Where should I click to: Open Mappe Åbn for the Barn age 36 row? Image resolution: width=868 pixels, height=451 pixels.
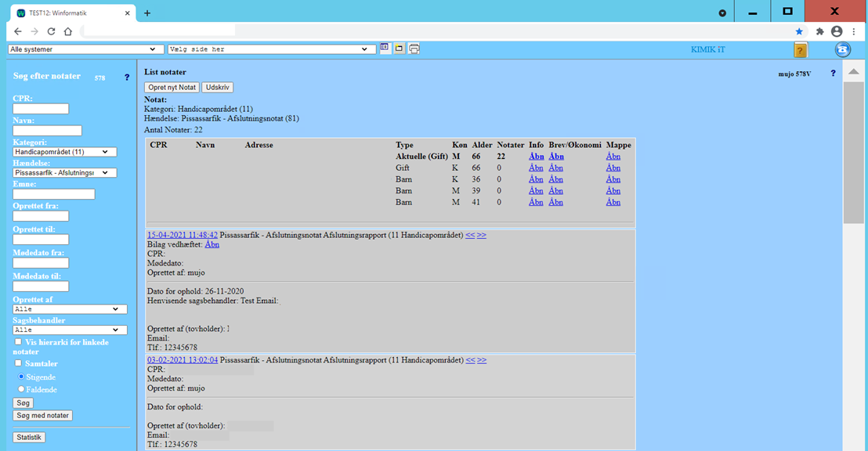tap(613, 179)
